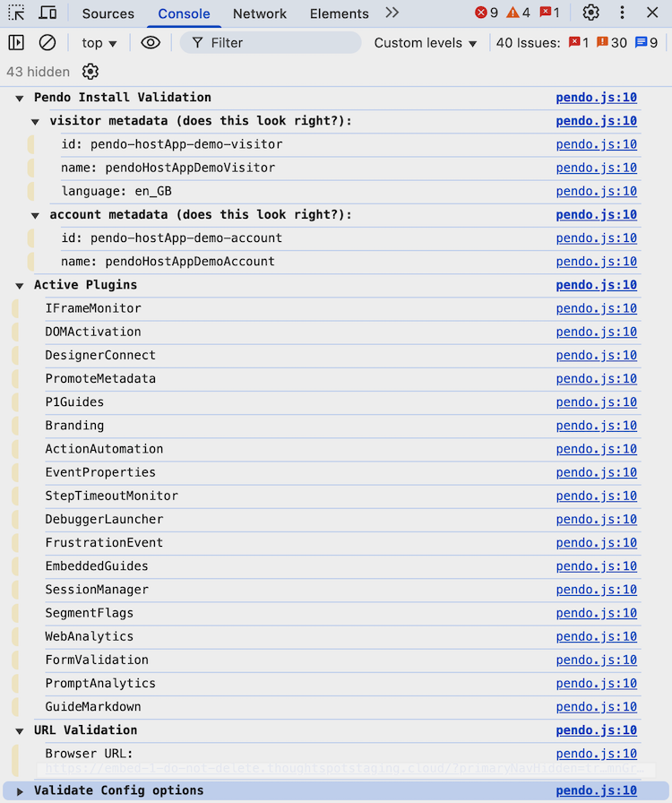The image size is (672, 803).
Task: Expand the Validate Config options group
Action: pyautogui.click(x=20, y=791)
